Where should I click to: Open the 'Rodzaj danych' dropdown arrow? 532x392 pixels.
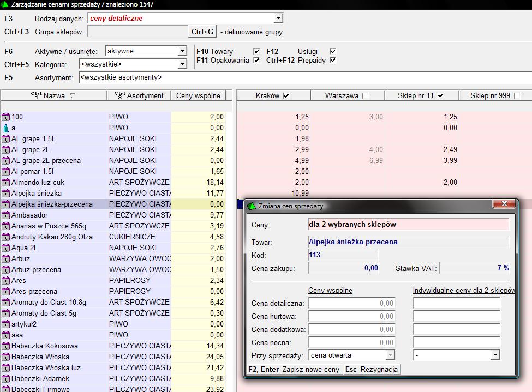click(x=278, y=18)
